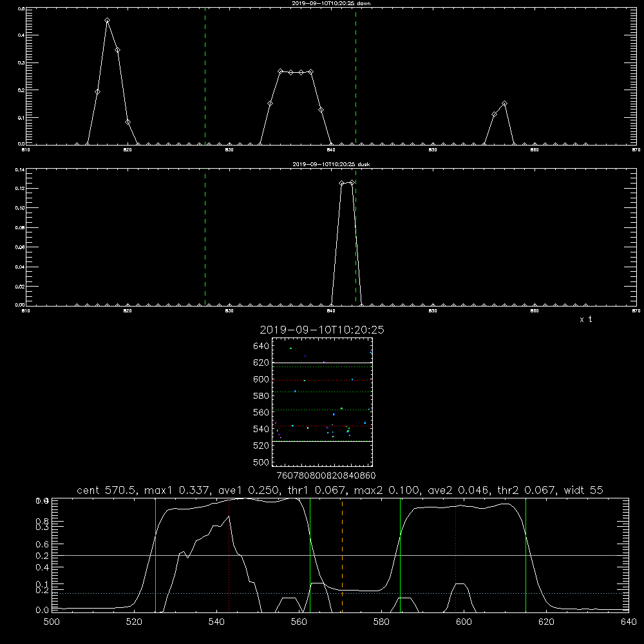Click the green vertical line near 562 in bottom plot

tap(310, 555)
